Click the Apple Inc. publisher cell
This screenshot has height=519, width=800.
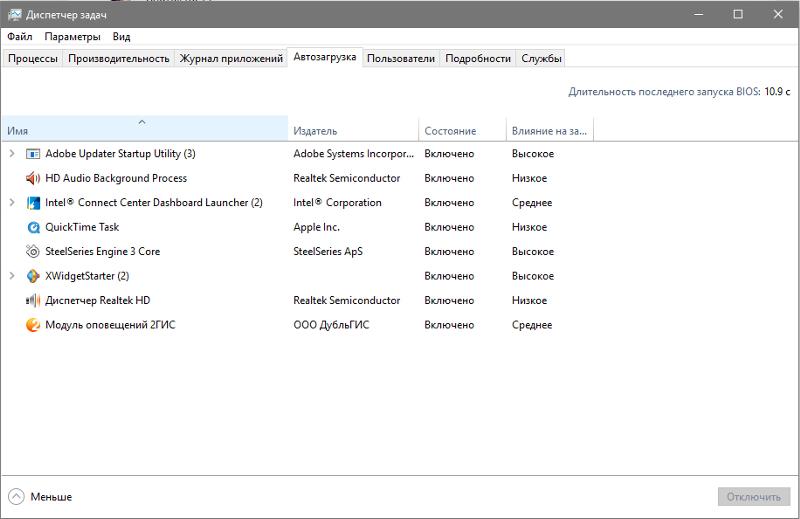pyautogui.click(x=316, y=227)
